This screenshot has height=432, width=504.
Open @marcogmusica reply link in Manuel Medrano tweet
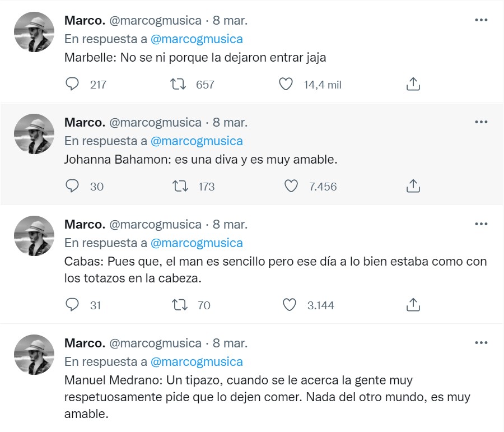point(197,361)
